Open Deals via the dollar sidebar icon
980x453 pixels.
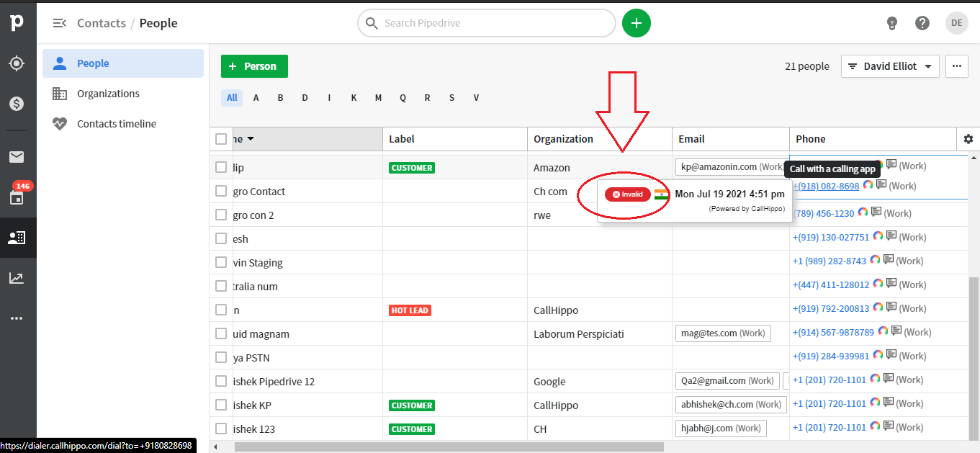click(x=17, y=104)
